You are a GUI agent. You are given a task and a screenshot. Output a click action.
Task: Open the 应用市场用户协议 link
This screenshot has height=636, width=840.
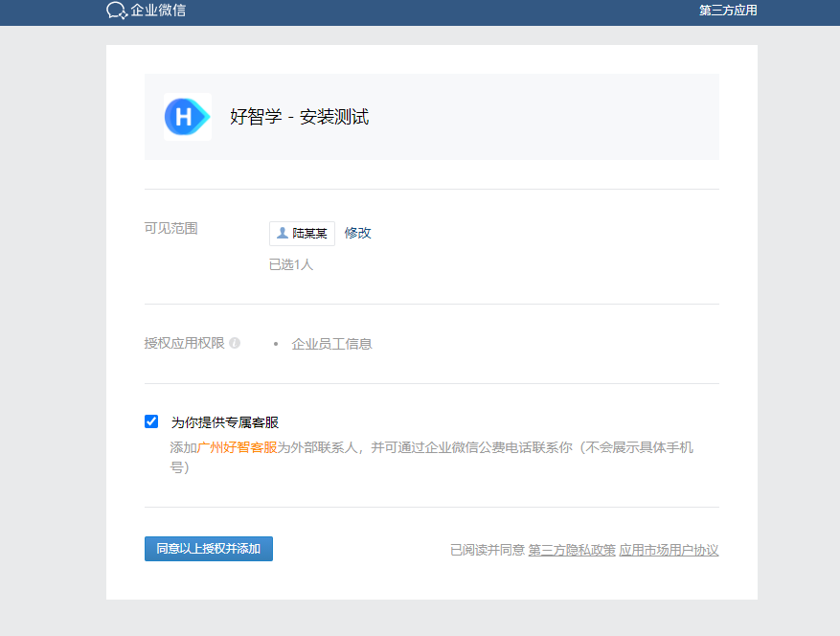(669, 550)
